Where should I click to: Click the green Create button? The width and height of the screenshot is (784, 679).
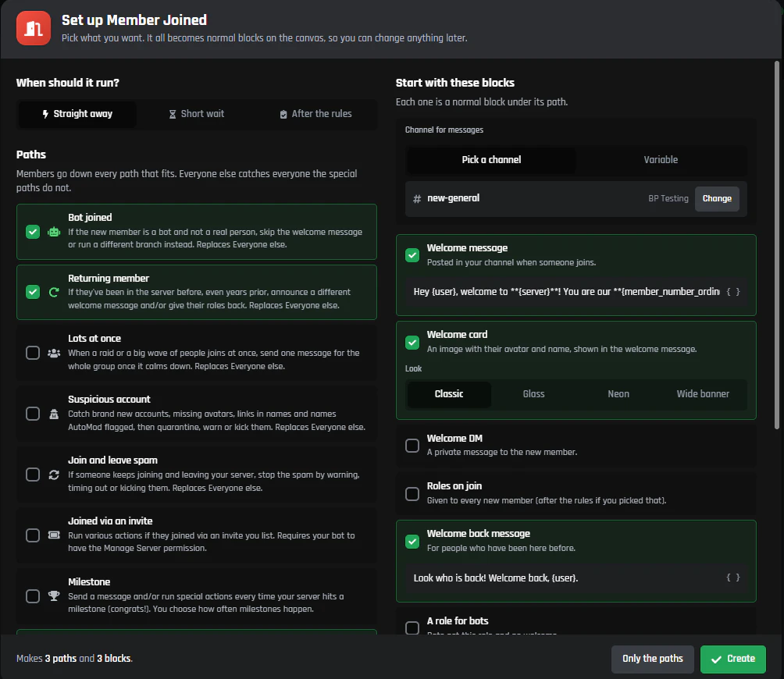point(733,659)
